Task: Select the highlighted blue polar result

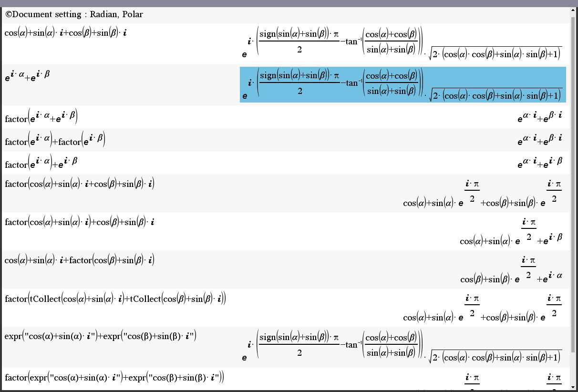Action: point(403,85)
